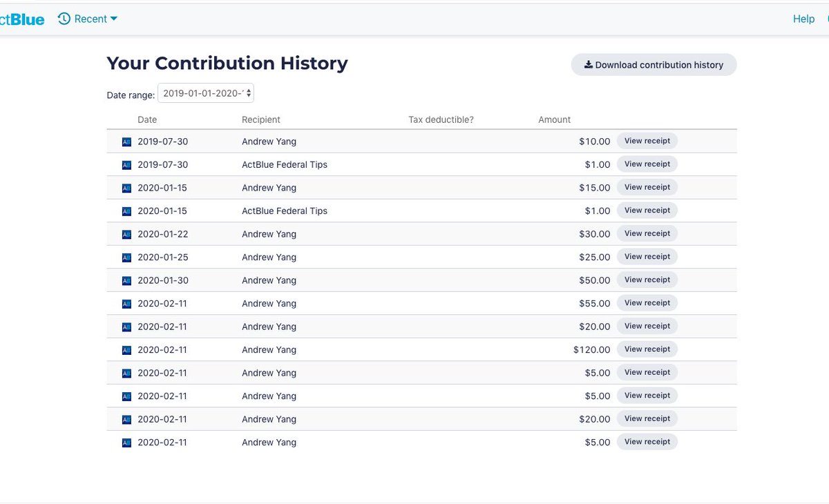This screenshot has height=504, width=829.
Task: Select the avatar icon on the last contribution row
Action: coord(126,443)
